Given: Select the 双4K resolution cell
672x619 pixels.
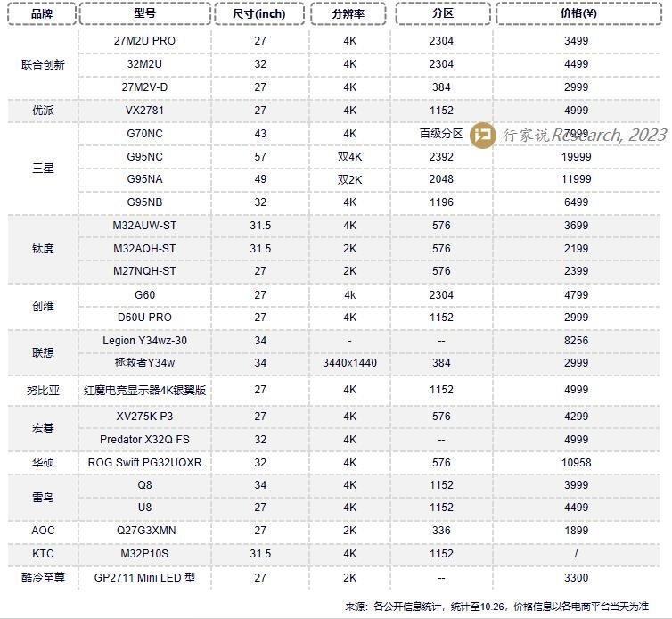Looking at the screenshot, I should pyautogui.click(x=349, y=157).
